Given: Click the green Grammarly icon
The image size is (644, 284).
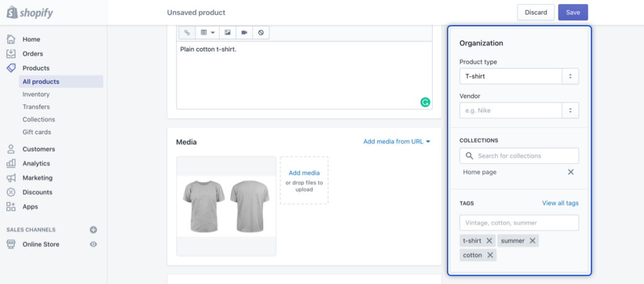Looking at the screenshot, I should pos(425,102).
